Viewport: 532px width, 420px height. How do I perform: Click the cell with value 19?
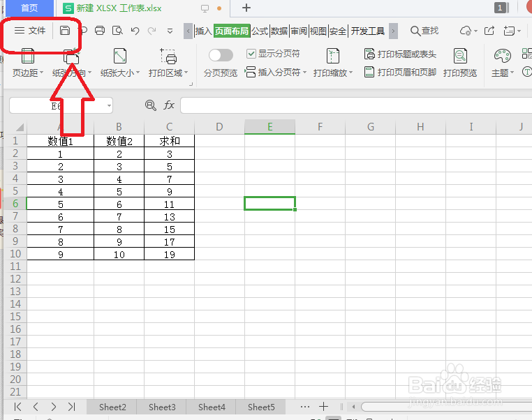coord(169,254)
